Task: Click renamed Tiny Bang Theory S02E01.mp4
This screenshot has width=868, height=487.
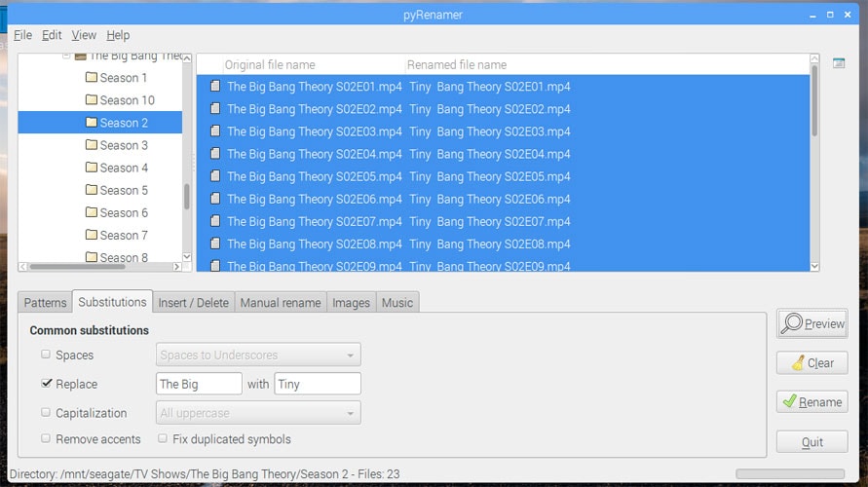Action: pos(490,87)
